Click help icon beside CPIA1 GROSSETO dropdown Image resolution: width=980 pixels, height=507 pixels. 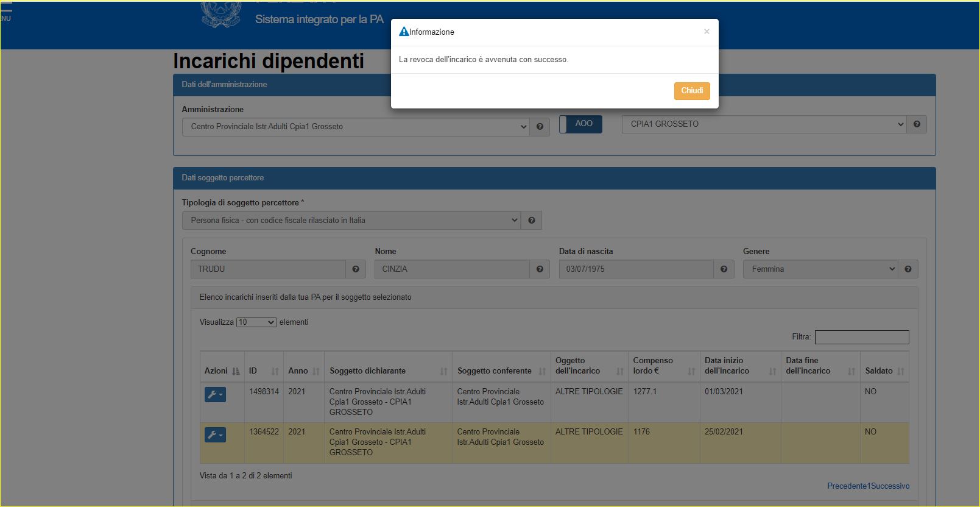(x=917, y=124)
